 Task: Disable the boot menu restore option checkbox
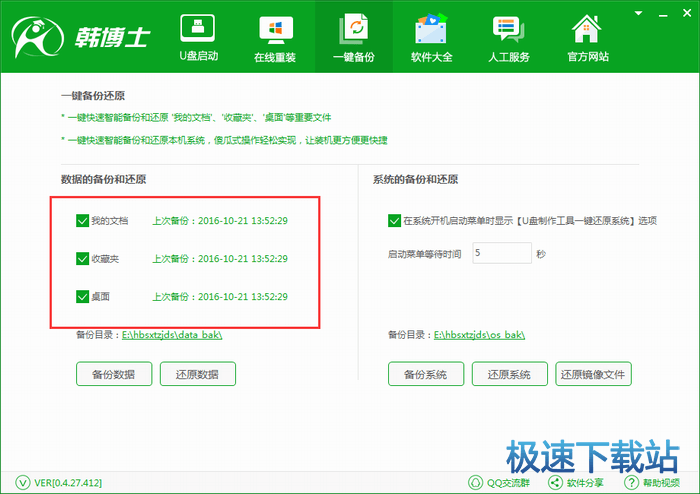coord(394,220)
